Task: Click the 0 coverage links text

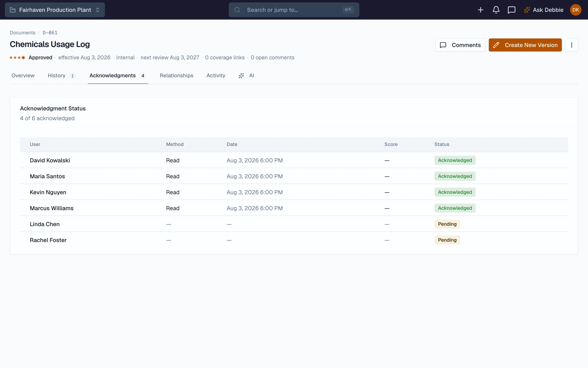Action: [225, 58]
